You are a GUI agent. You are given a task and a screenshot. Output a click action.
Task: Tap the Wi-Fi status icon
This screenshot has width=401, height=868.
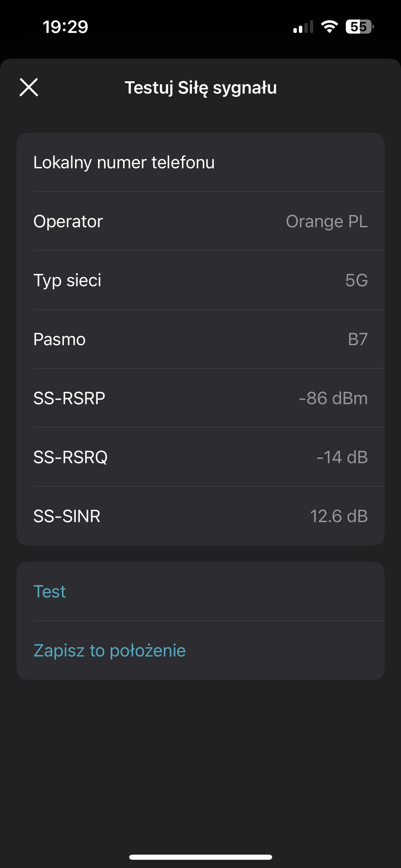[329, 27]
